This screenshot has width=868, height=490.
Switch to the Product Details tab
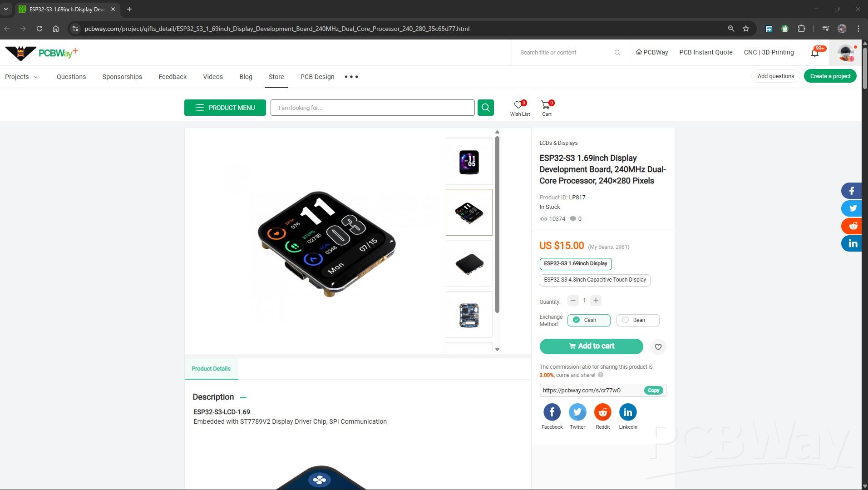pyautogui.click(x=211, y=369)
